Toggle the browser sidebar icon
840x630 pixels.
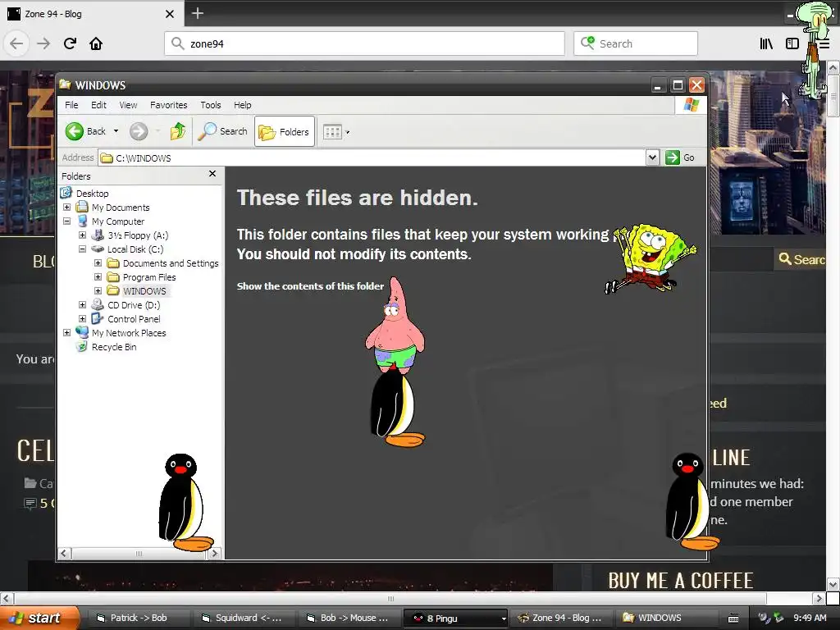(x=792, y=43)
